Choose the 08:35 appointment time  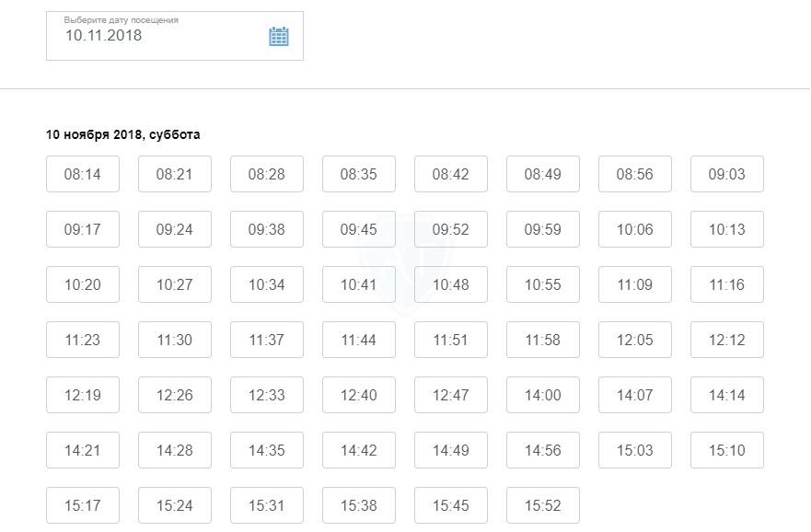click(x=359, y=174)
